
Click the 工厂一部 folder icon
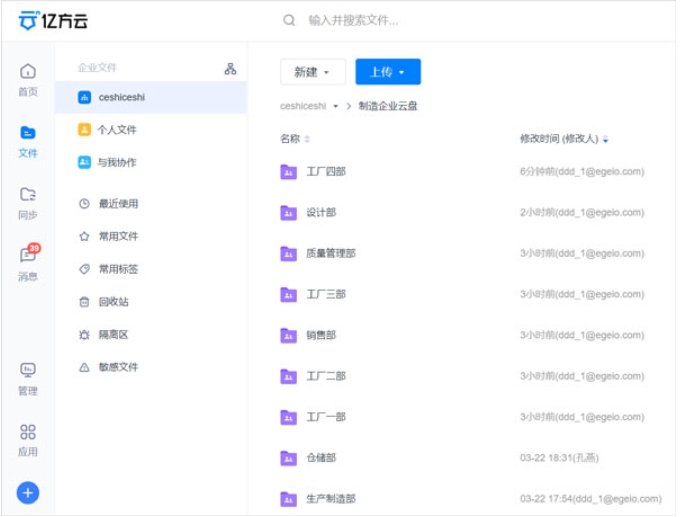tap(288, 417)
